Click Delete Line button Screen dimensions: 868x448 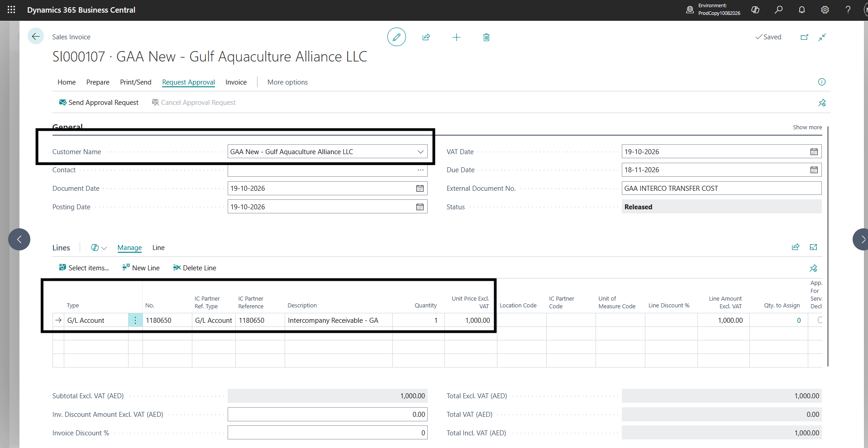point(195,268)
